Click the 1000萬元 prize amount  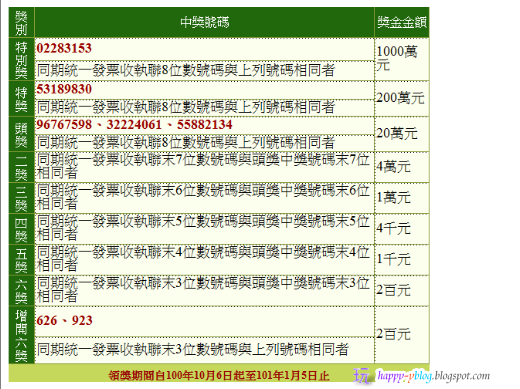coord(397,58)
